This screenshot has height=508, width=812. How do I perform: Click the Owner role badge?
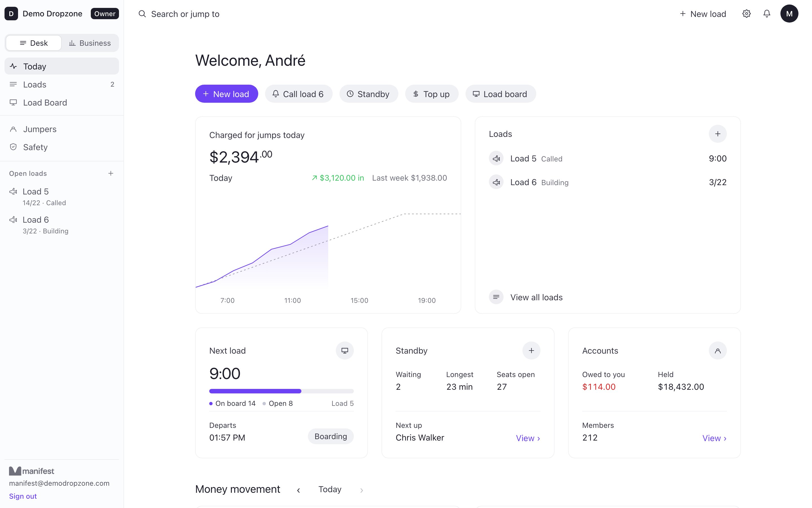click(x=105, y=14)
